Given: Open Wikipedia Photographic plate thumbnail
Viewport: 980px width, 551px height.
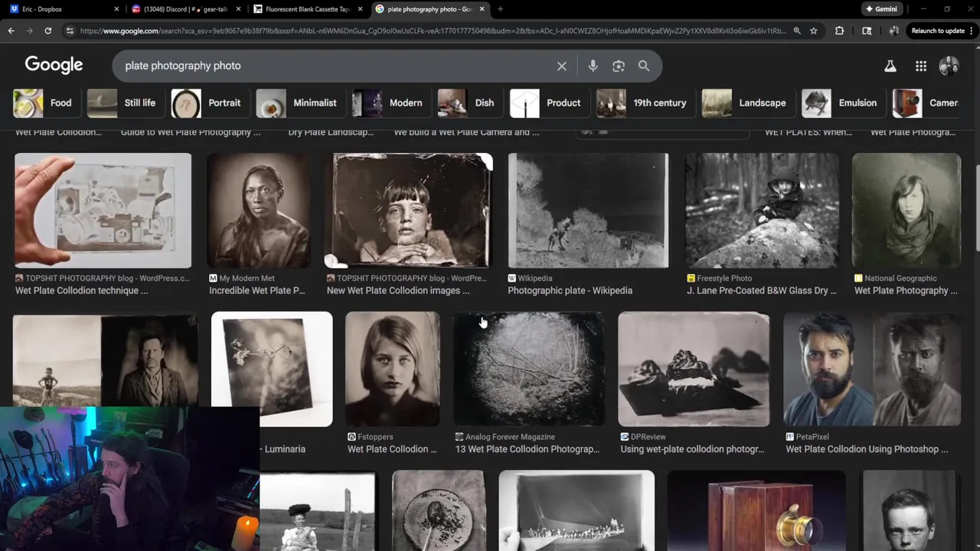Looking at the screenshot, I should [x=588, y=210].
